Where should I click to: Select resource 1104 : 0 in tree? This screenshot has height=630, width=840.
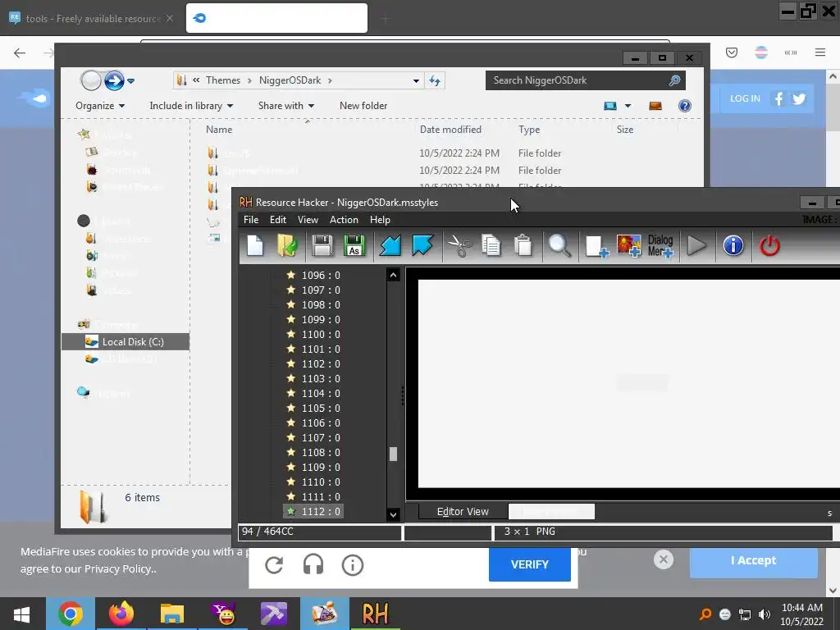point(321,393)
